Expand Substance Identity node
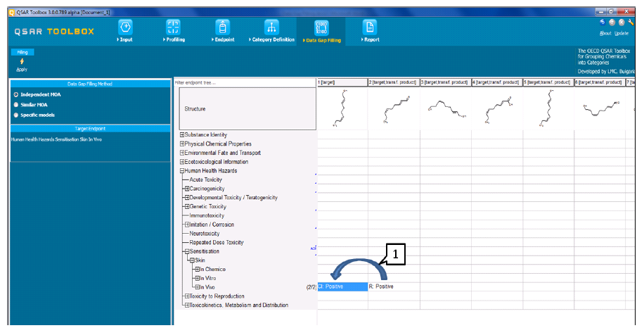This screenshot has height=328, width=644. pyautogui.click(x=182, y=135)
